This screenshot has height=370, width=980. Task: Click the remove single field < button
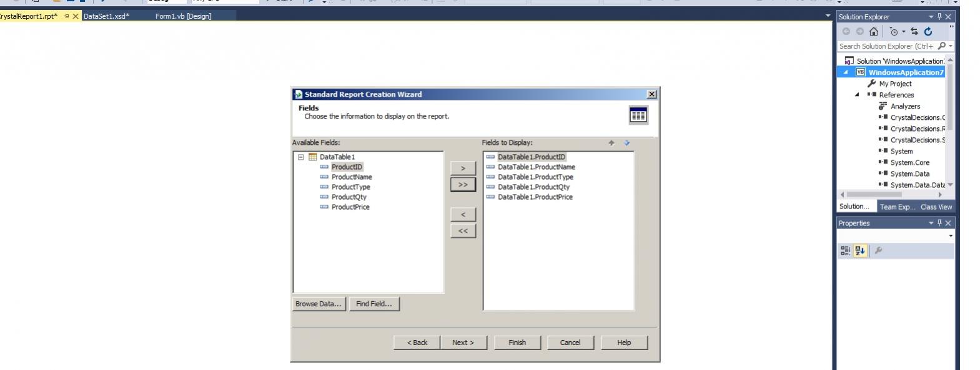[463, 215]
